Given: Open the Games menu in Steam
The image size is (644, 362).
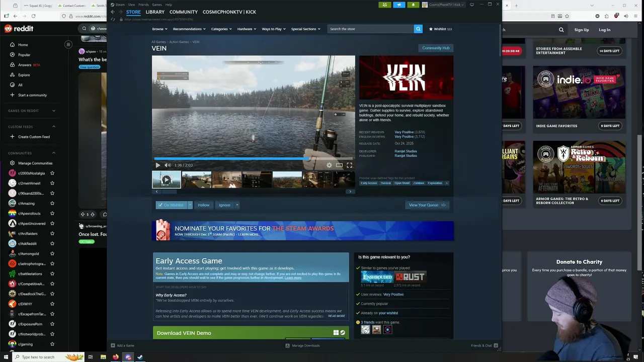Looking at the screenshot, I should click(x=157, y=5).
